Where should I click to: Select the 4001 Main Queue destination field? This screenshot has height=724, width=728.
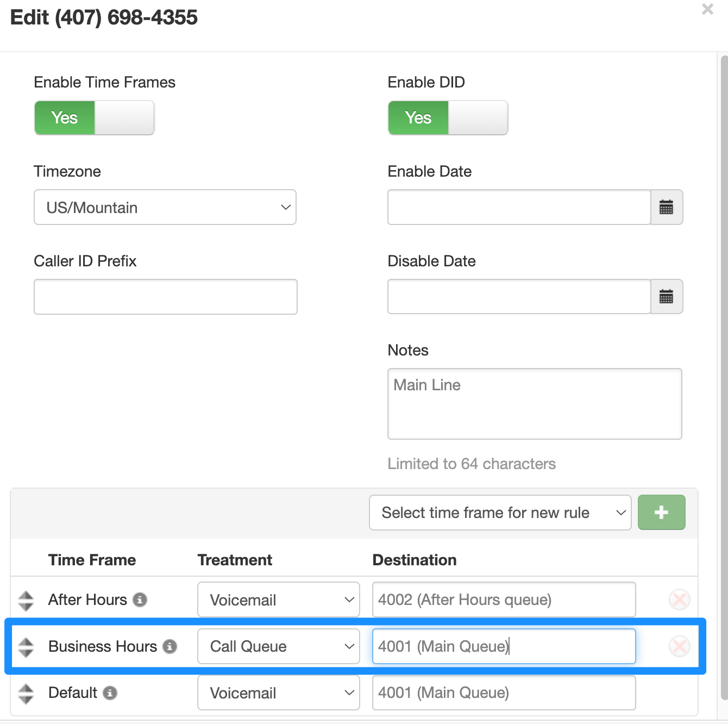click(504, 646)
